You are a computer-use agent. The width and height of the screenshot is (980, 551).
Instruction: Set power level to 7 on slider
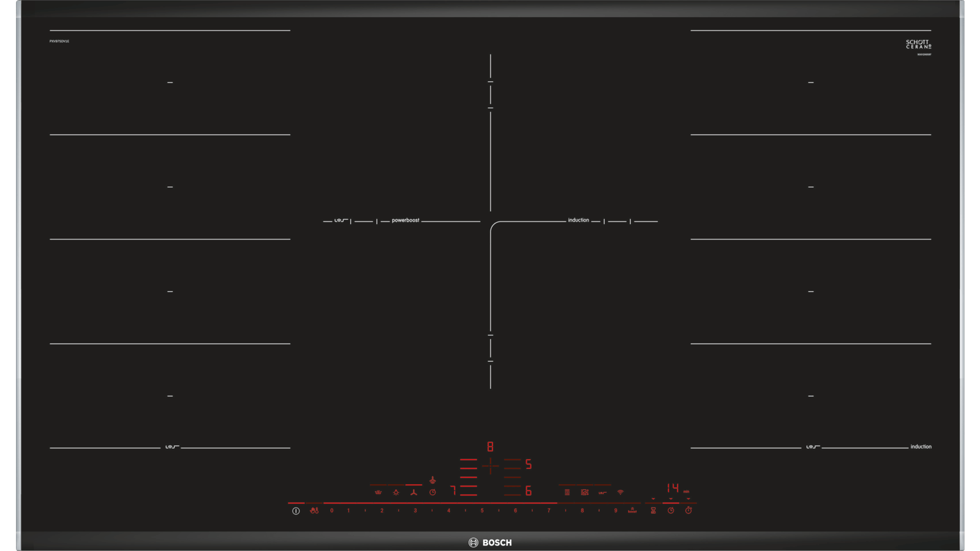coord(549,511)
